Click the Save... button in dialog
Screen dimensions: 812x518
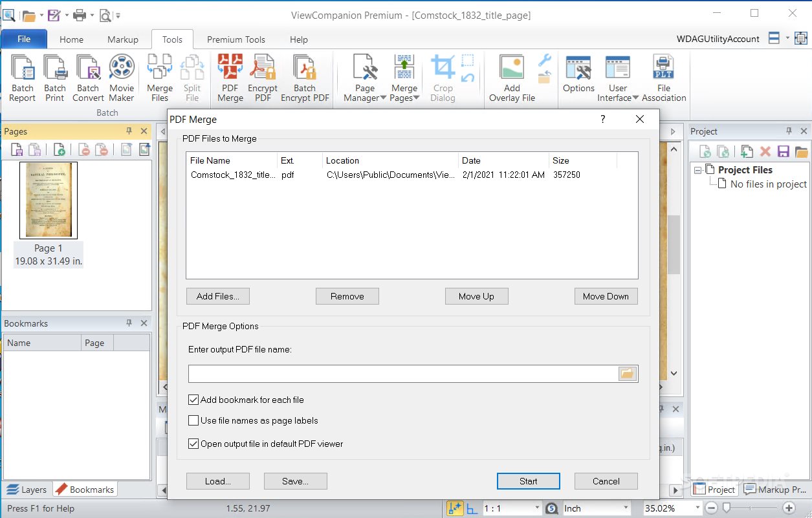296,481
